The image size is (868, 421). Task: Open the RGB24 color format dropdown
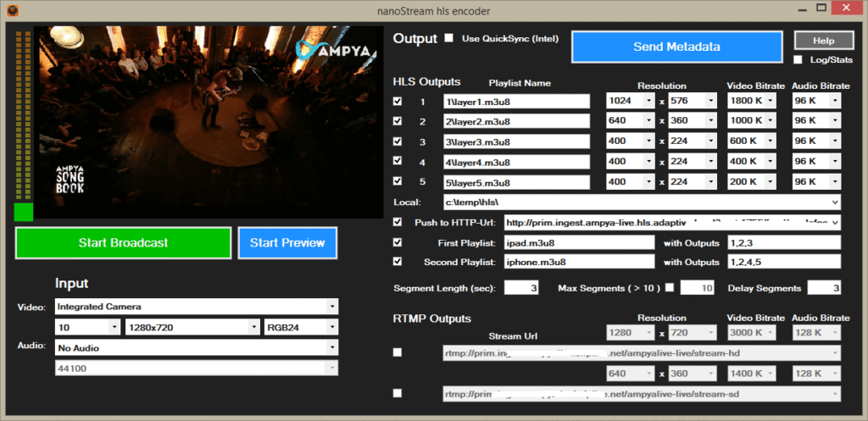click(x=332, y=327)
